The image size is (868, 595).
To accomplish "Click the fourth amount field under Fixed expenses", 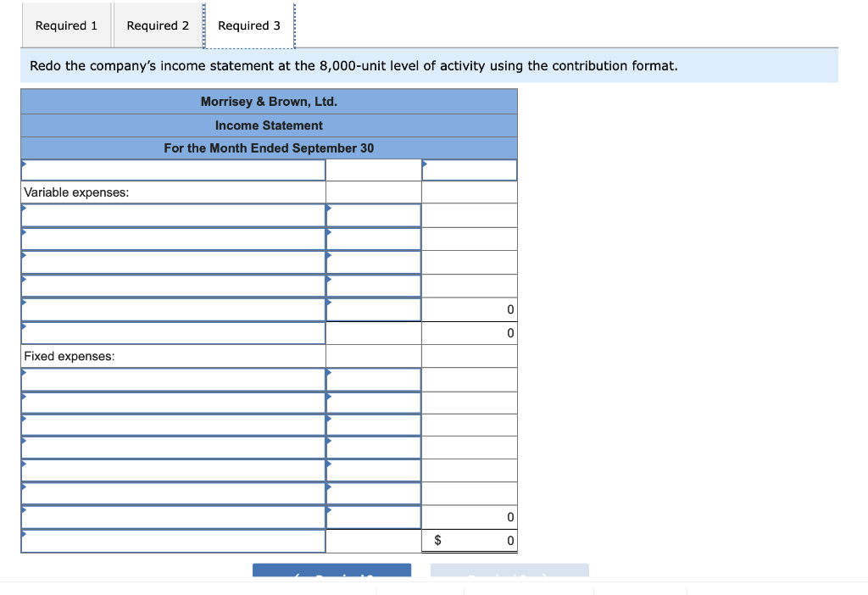I will tap(374, 448).
